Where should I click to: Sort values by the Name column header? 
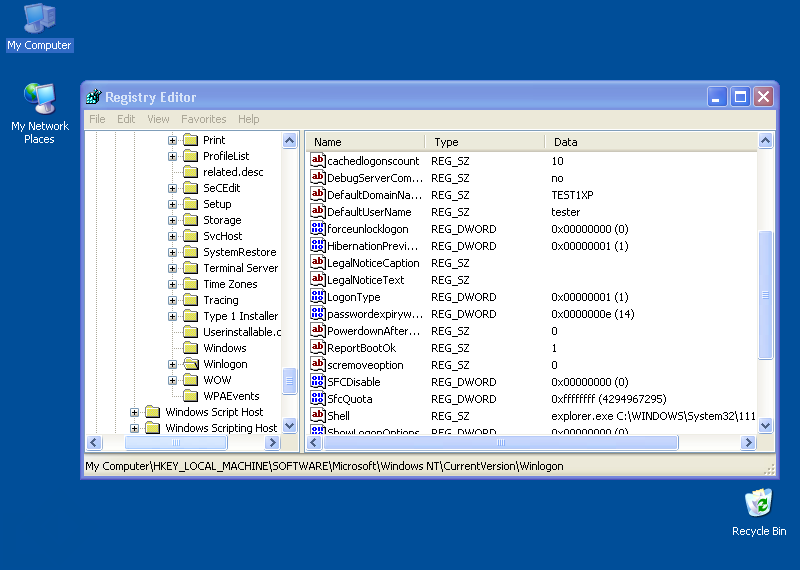pyautogui.click(x=365, y=142)
